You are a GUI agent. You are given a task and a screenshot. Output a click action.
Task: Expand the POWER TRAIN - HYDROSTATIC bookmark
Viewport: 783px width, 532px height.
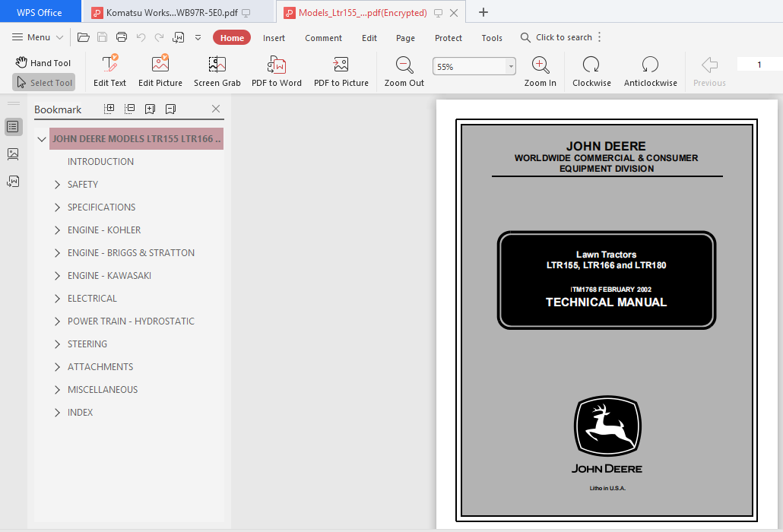click(58, 321)
